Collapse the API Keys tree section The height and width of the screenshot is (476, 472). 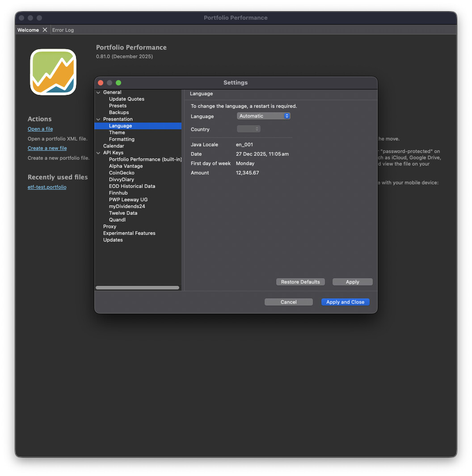[x=98, y=153]
